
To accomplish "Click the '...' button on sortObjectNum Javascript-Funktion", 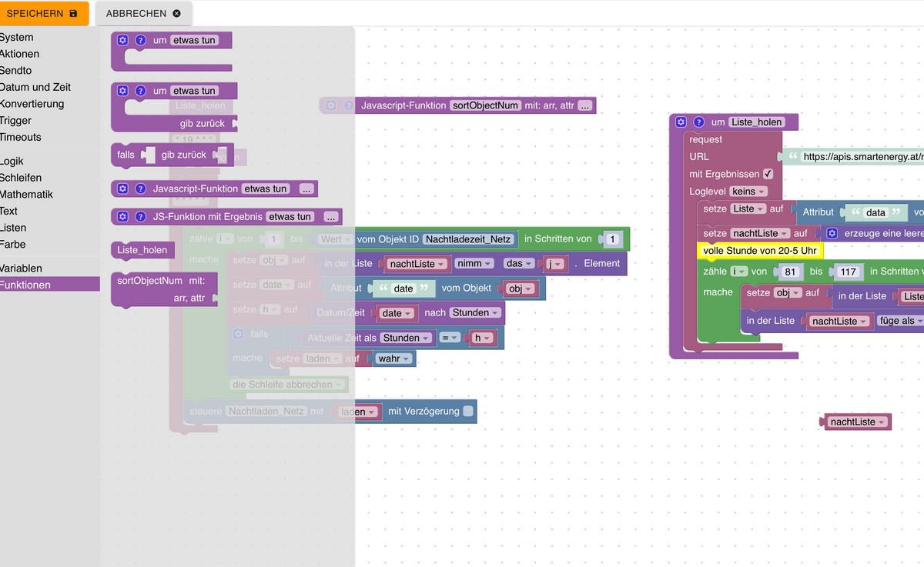I will [585, 105].
